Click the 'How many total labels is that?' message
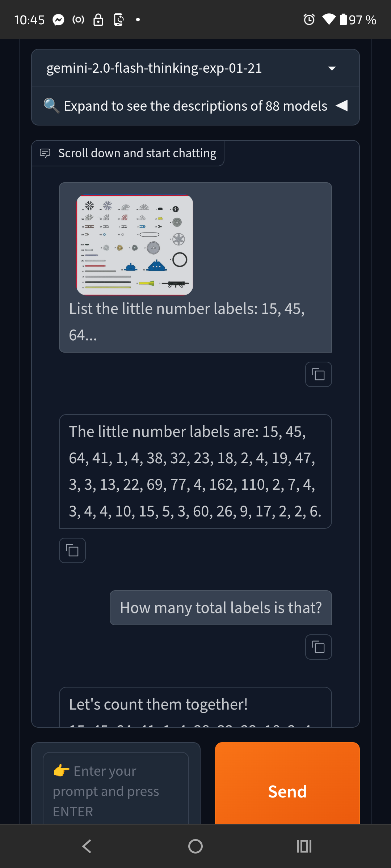Image resolution: width=391 pixels, height=868 pixels. [x=221, y=608]
